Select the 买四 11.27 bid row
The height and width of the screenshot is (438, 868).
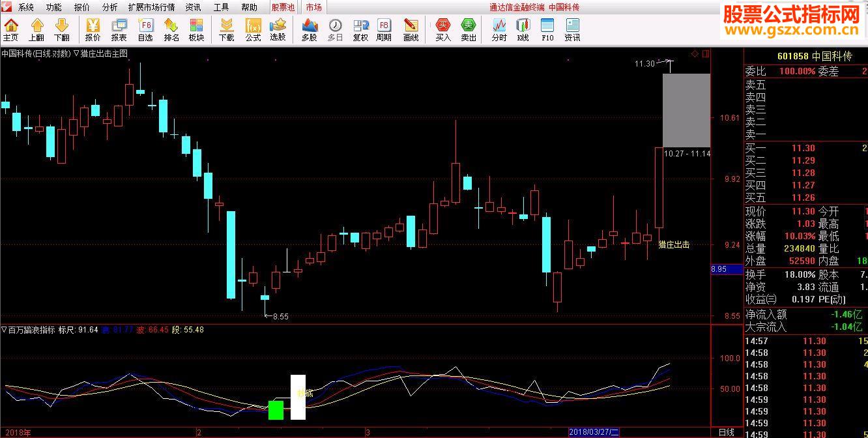[806, 185]
